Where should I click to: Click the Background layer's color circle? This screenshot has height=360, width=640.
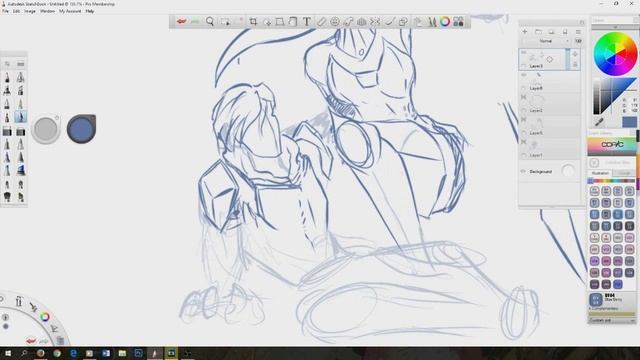pos(568,171)
